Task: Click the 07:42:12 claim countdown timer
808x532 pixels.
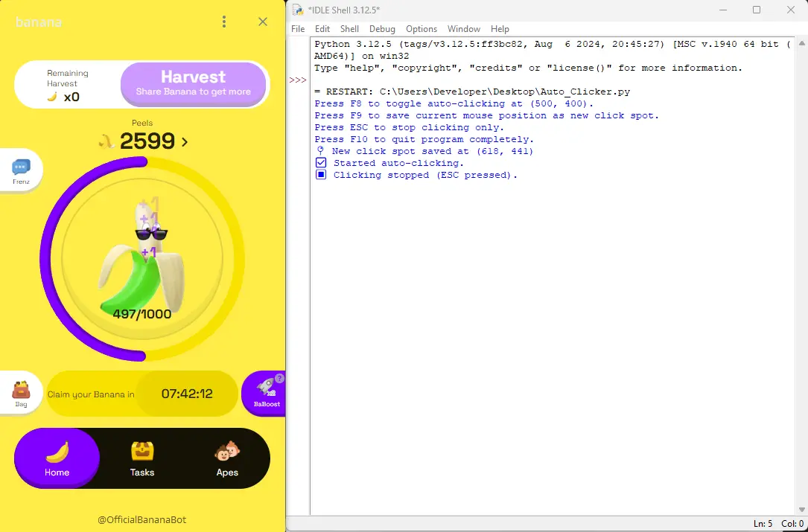Action: 187,394
